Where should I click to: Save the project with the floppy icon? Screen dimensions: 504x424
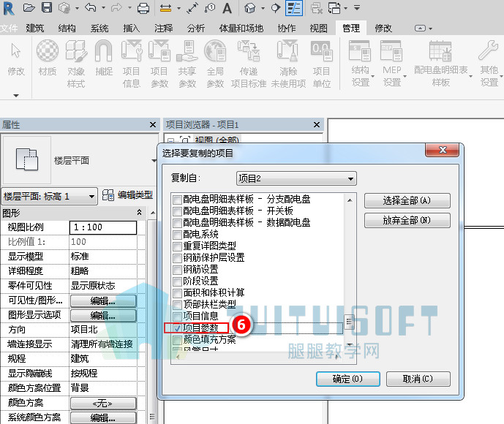point(47,7)
